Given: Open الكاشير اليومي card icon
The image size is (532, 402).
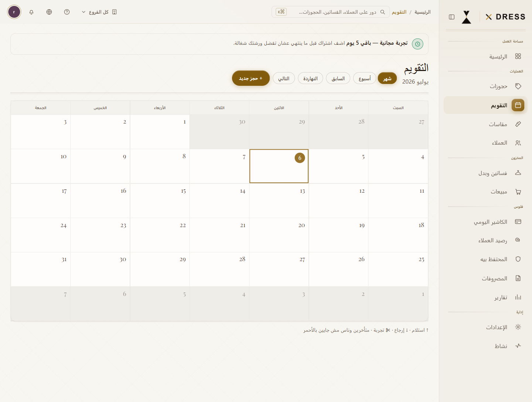Looking at the screenshot, I should click(518, 222).
